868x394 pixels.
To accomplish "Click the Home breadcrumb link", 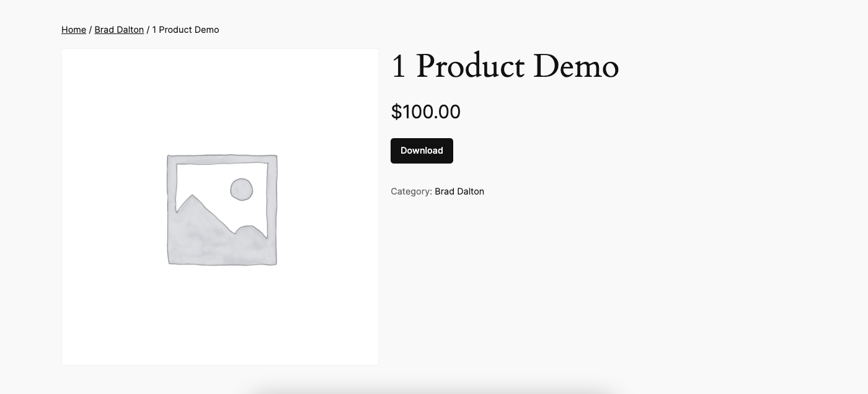I will [73, 30].
